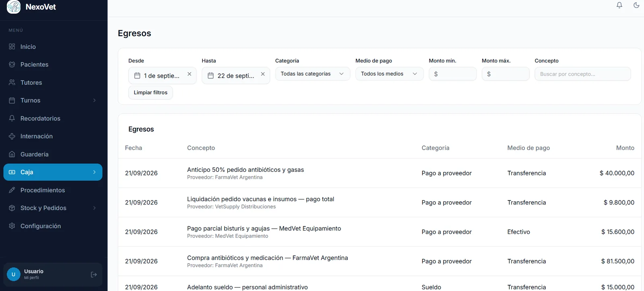Open the Desde date picker
Screen dimensions: 644x291
(162, 76)
